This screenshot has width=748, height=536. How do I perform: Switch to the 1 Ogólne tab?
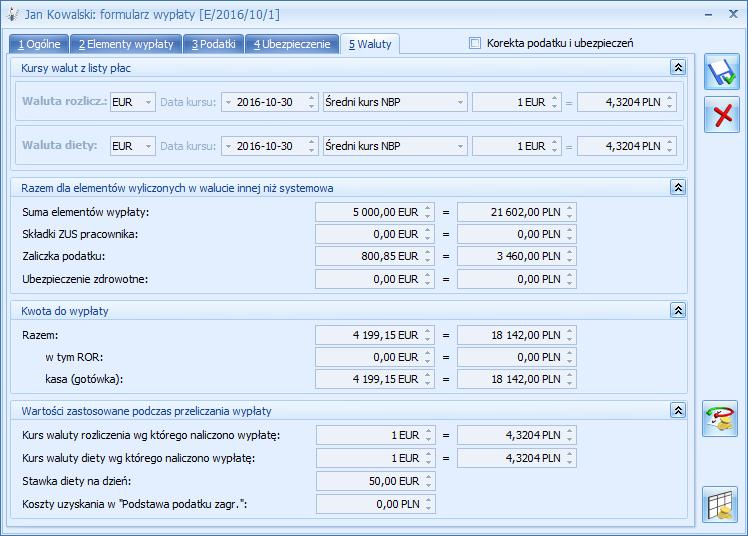(x=38, y=44)
